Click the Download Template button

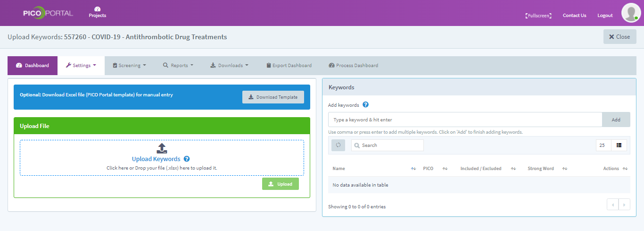(273, 97)
